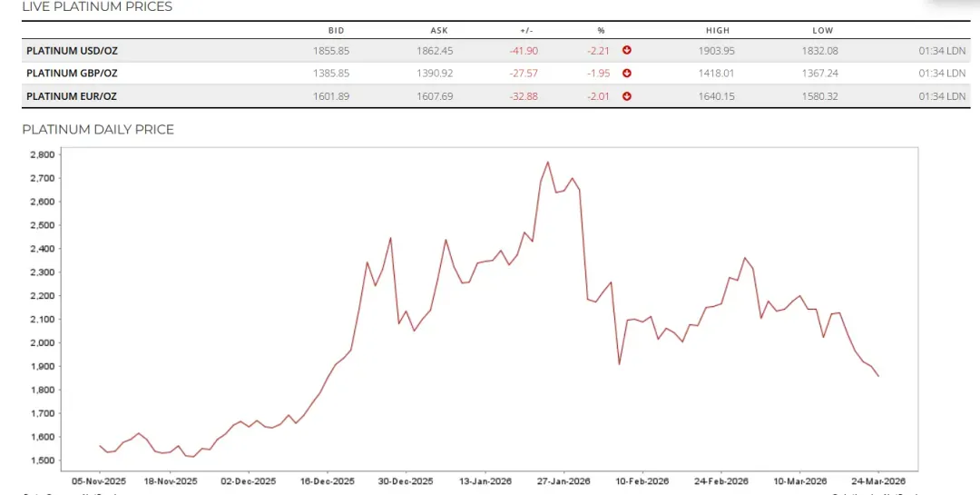This screenshot has height=495, width=980.
Task: Click the 30-Dec-2025 date label
Action: pyautogui.click(x=407, y=481)
